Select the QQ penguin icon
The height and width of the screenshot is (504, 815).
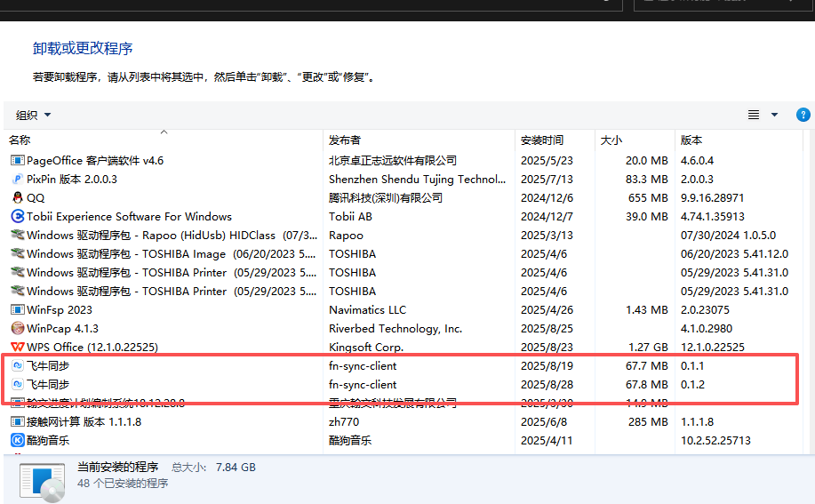pyautogui.click(x=18, y=198)
